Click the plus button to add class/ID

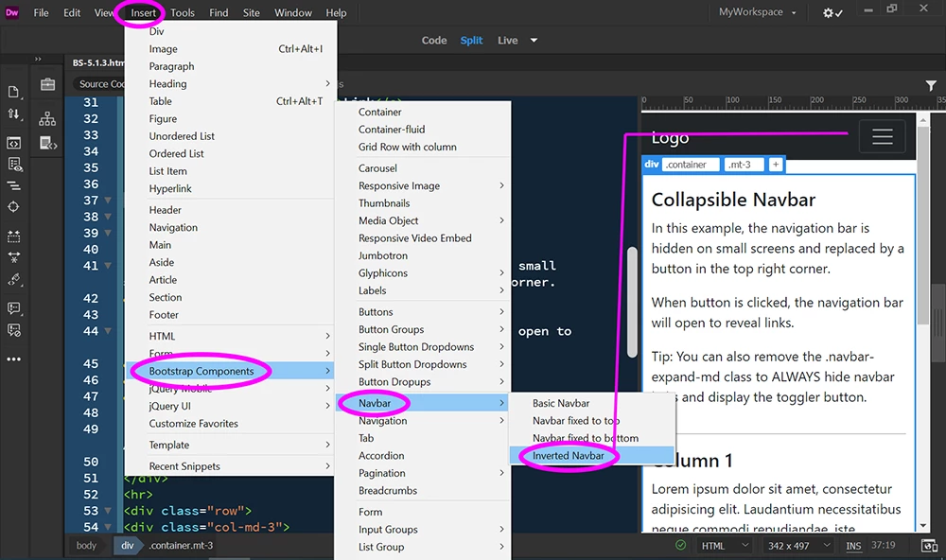[776, 165]
